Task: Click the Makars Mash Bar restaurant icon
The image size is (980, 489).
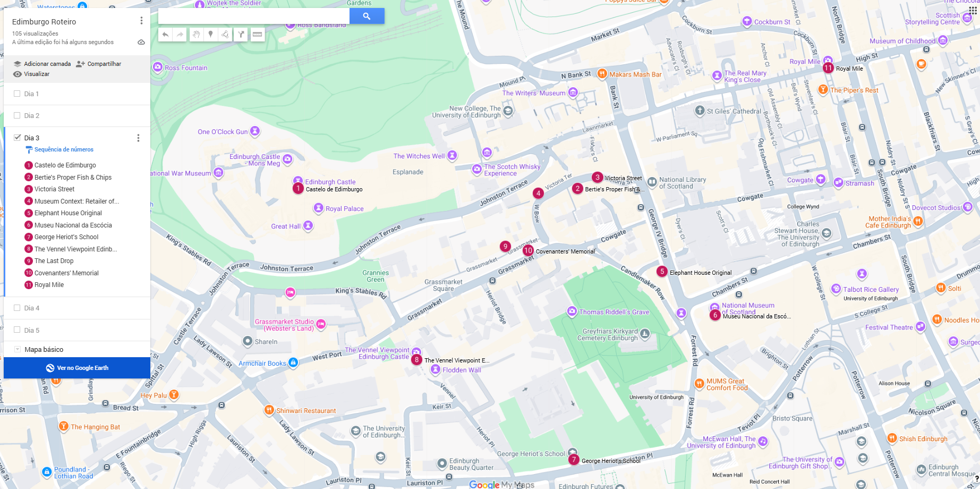Action: pos(602,74)
